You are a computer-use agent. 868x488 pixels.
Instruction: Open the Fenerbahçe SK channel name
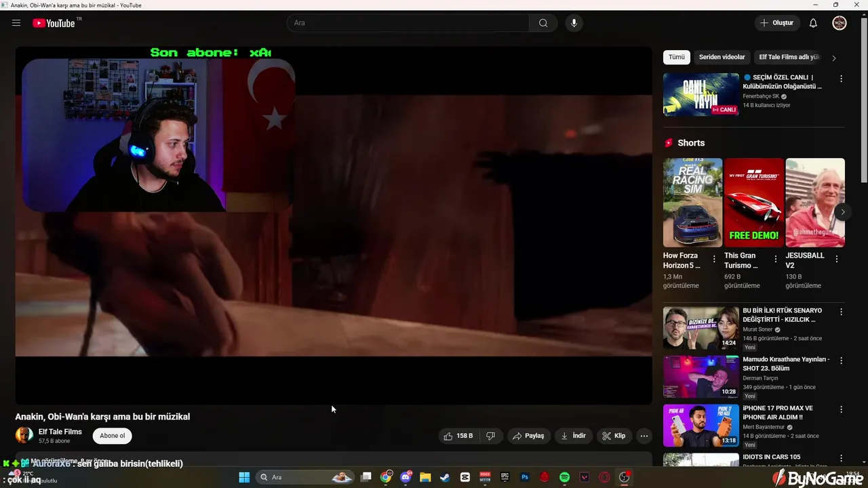point(761,96)
